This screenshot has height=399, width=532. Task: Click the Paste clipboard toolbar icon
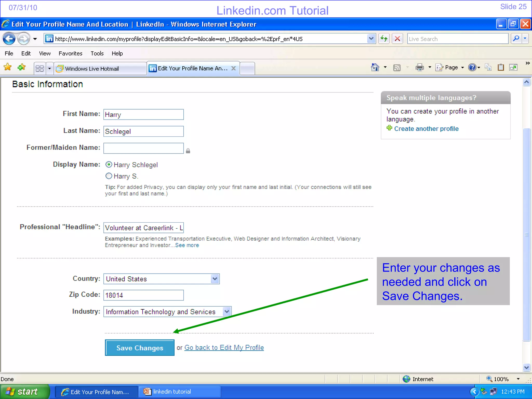(501, 68)
